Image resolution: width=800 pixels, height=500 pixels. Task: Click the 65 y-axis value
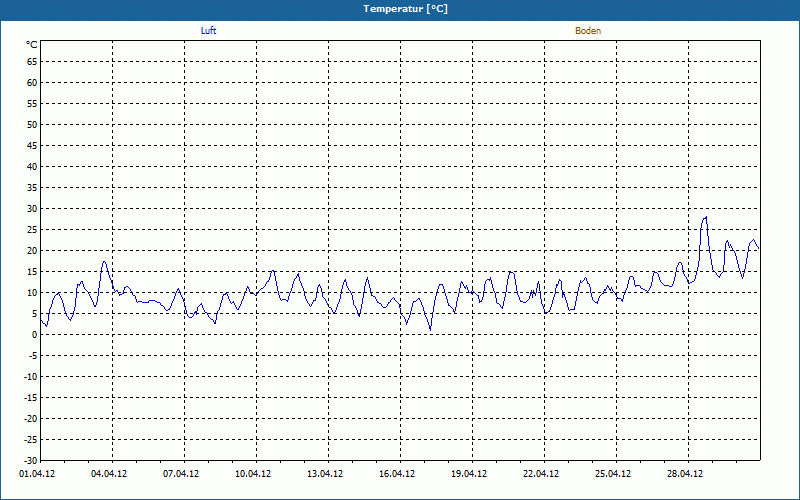pyautogui.click(x=32, y=62)
